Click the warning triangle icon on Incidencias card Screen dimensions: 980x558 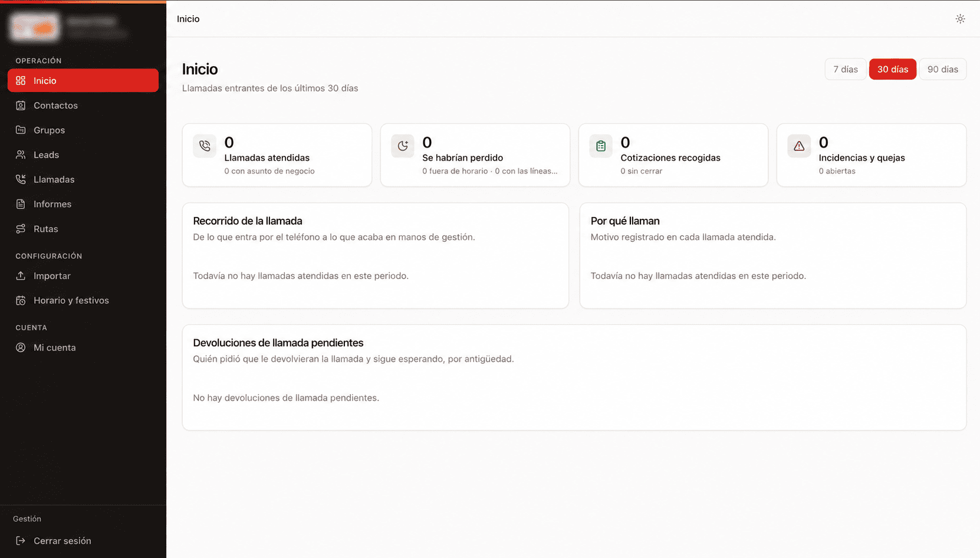[799, 146]
